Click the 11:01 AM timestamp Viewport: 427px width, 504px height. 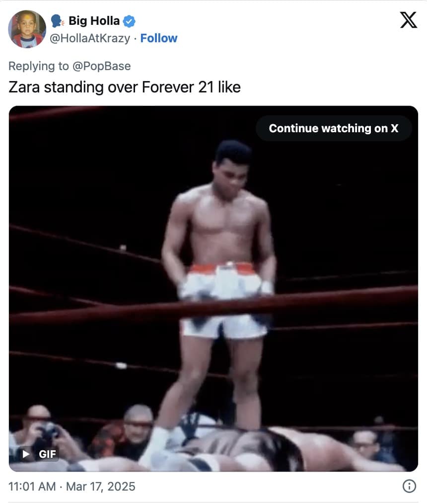pos(32,486)
